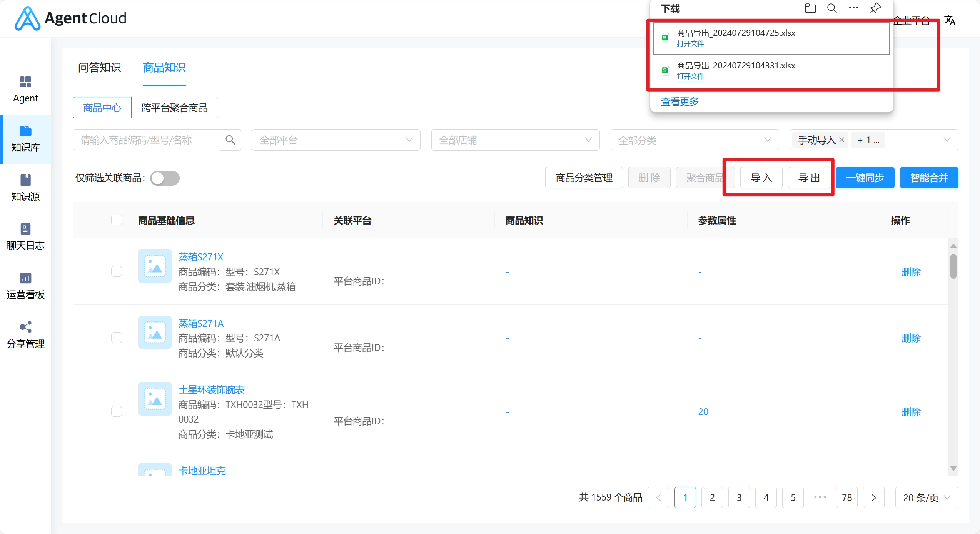Click the 一键同步 button
The height and width of the screenshot is (534, 980).
coord(865,178)
